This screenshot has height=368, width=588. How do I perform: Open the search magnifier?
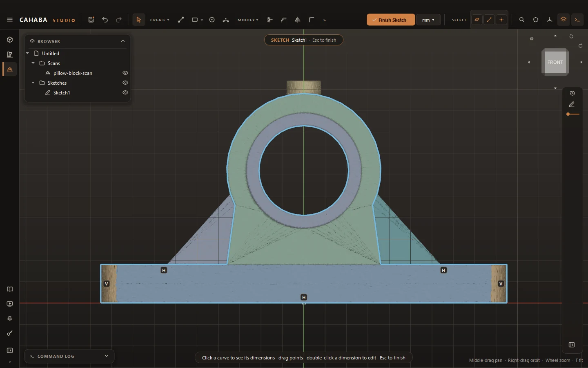click(522, 20)
